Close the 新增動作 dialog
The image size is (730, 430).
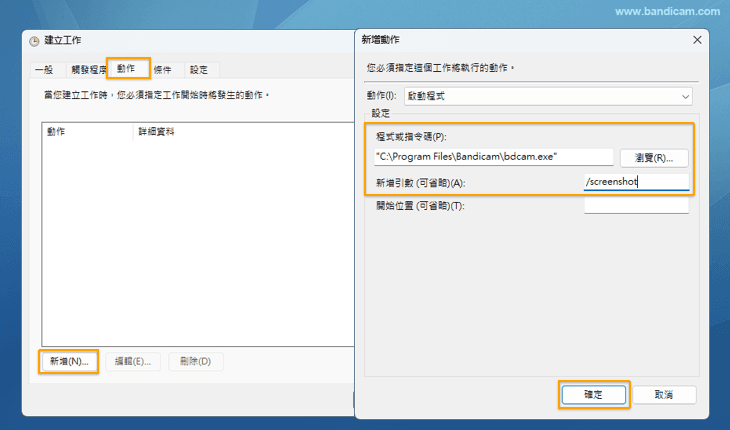click(x=696, y=39)
